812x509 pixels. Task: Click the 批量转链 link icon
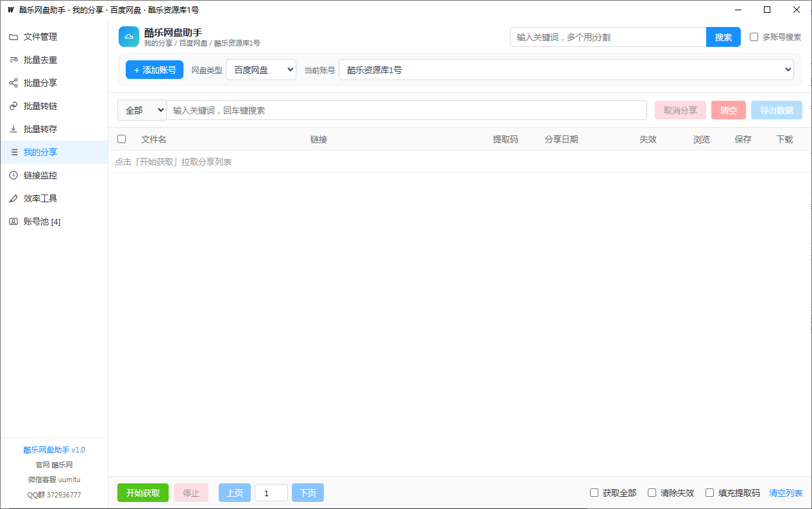point(13,107)
